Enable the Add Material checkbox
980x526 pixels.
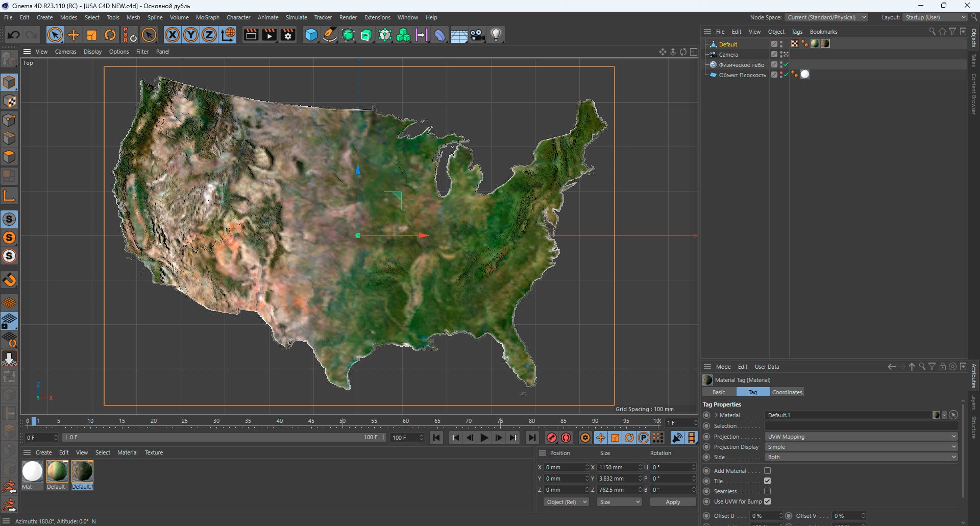tap(767, 471)
